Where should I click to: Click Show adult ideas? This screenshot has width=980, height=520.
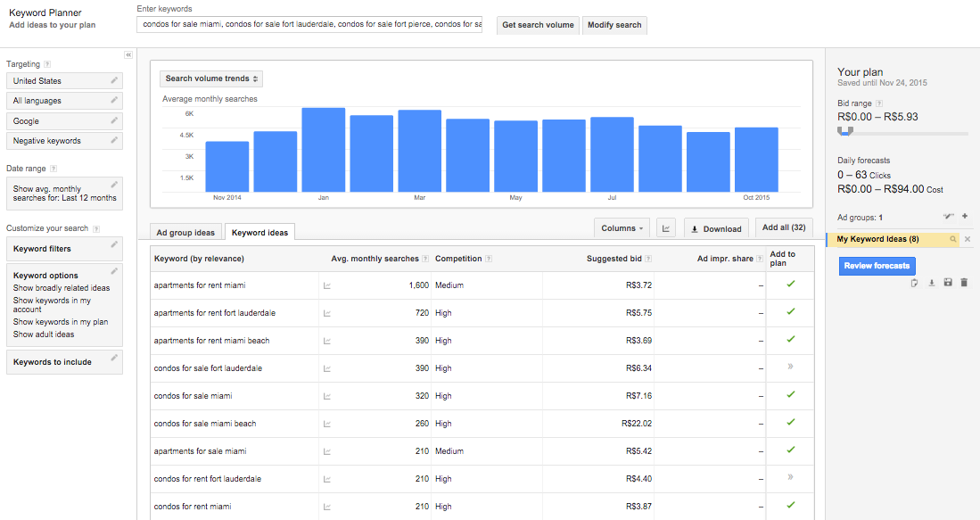pos(44,334)
